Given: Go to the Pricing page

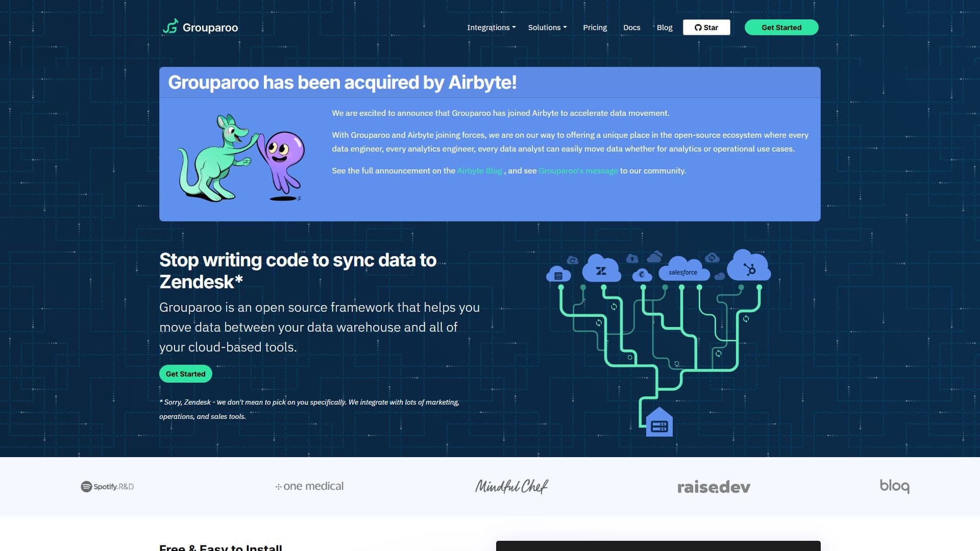Looking at the screenshot, I should click(595, 28).
